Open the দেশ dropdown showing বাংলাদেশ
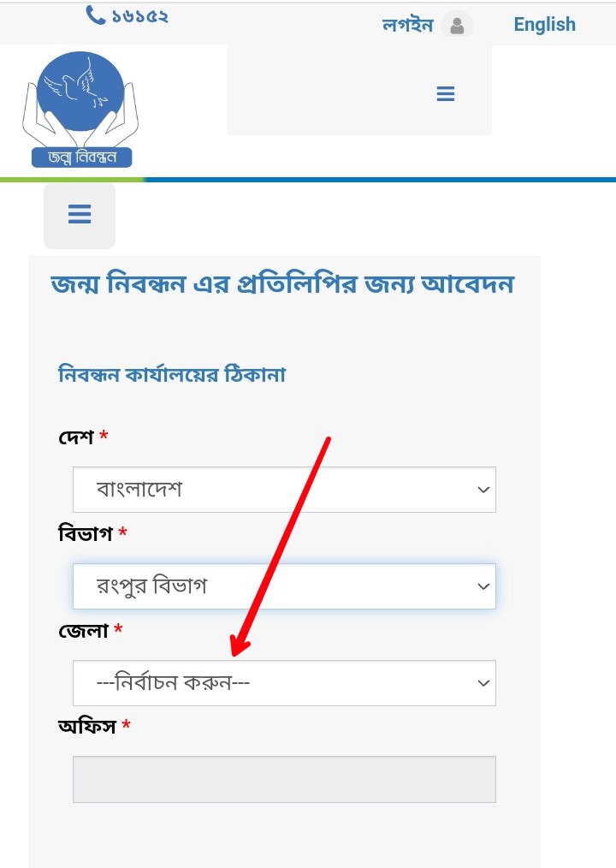This screenshot has width=616, height=868. coord(285,490)
